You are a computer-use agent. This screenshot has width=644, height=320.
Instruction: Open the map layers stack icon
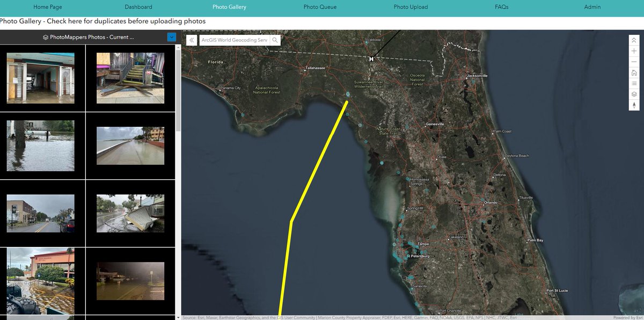pyautogui.click(x=634, y=94)
